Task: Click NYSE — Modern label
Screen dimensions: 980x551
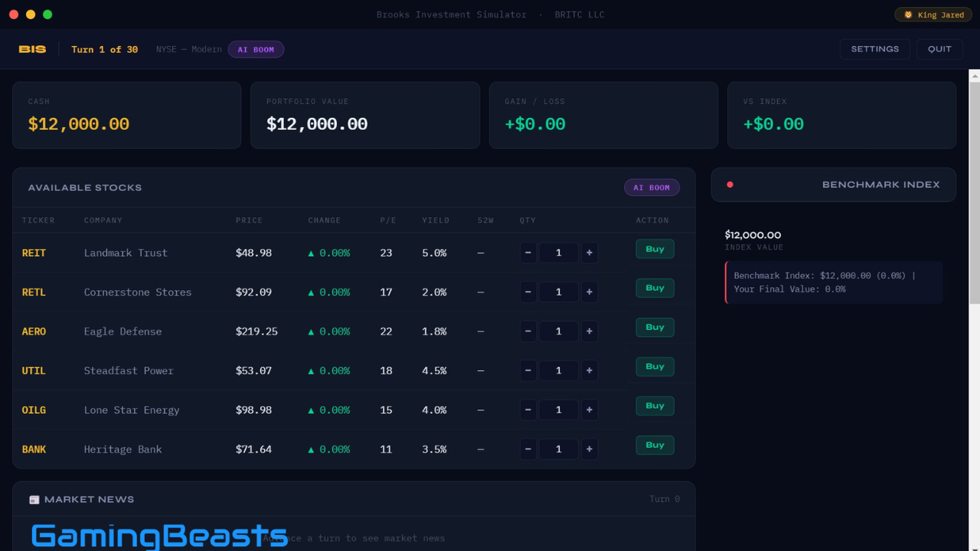Action: 189,49
